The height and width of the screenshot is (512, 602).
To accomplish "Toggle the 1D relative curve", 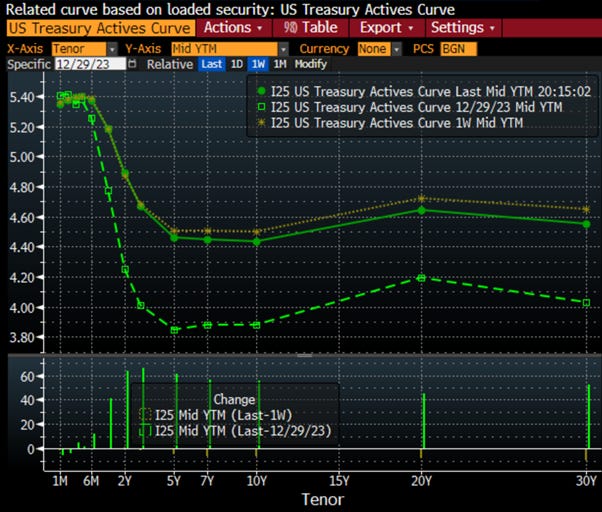I will [x=236, y=64].
